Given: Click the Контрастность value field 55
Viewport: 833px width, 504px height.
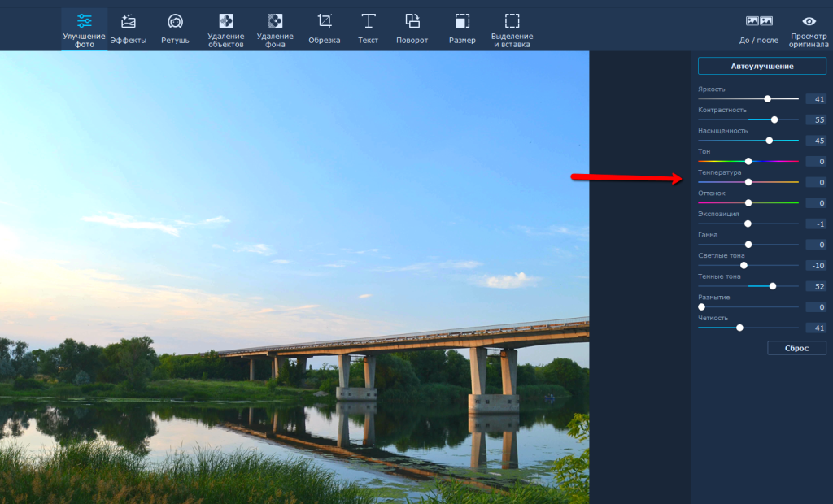Looking at the screenshot, I should click(x=816, y=119).
